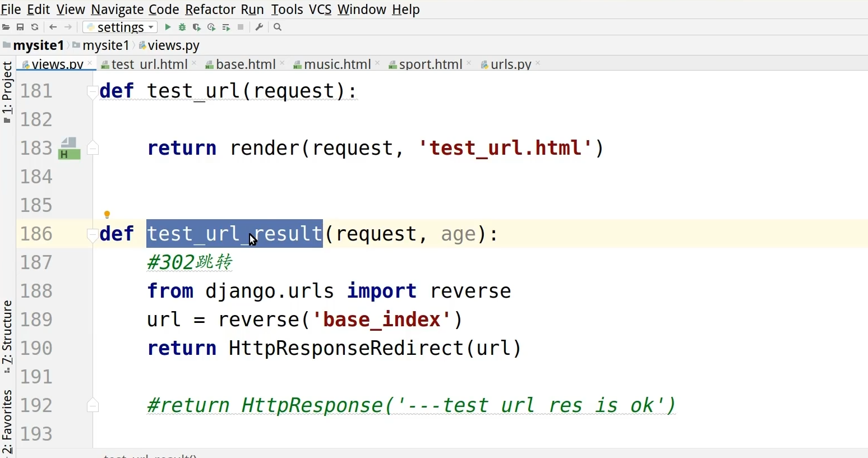Click the 'test_url.html' string on line 183
Image resolution: width=868 pixels, height=458 pixels.
click(x=505, y=148)
